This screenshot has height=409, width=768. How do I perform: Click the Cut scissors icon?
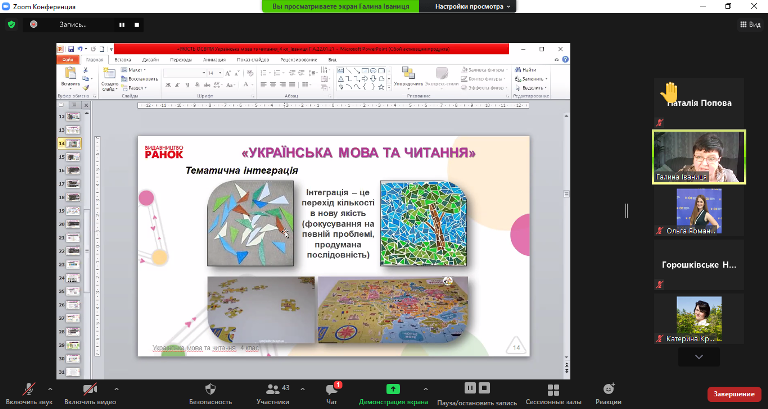tap(85, 71)
